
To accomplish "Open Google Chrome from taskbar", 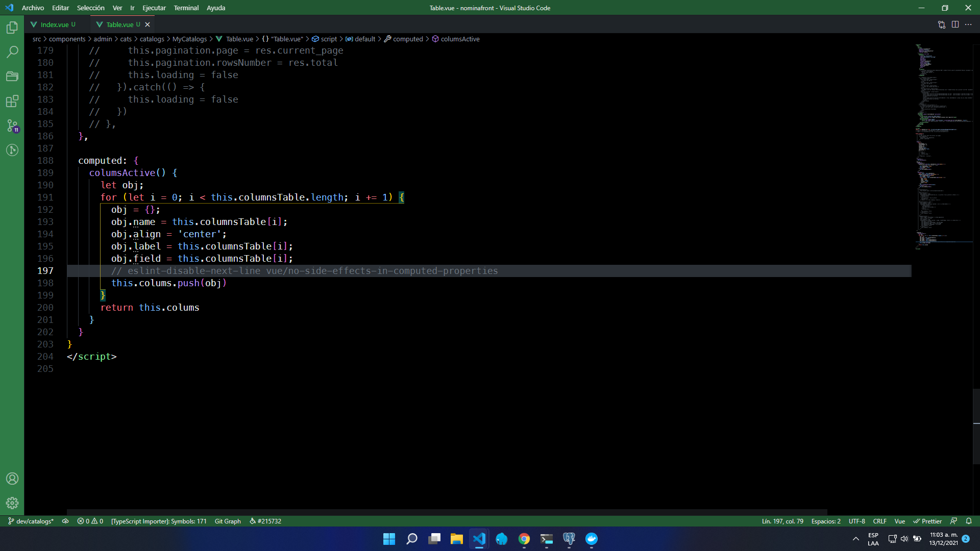I will tap(524, 539).
